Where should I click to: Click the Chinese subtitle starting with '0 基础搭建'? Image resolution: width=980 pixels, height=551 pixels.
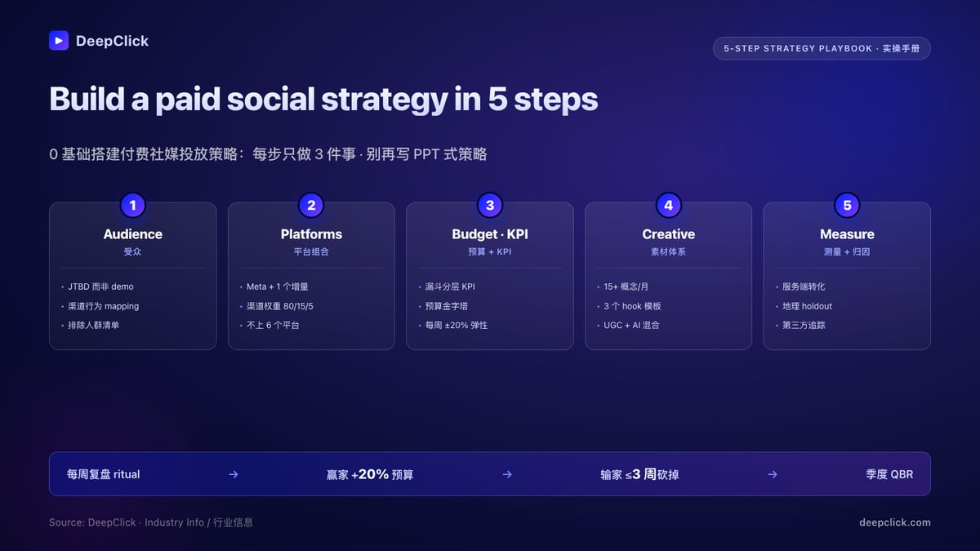tap(268, 154)
